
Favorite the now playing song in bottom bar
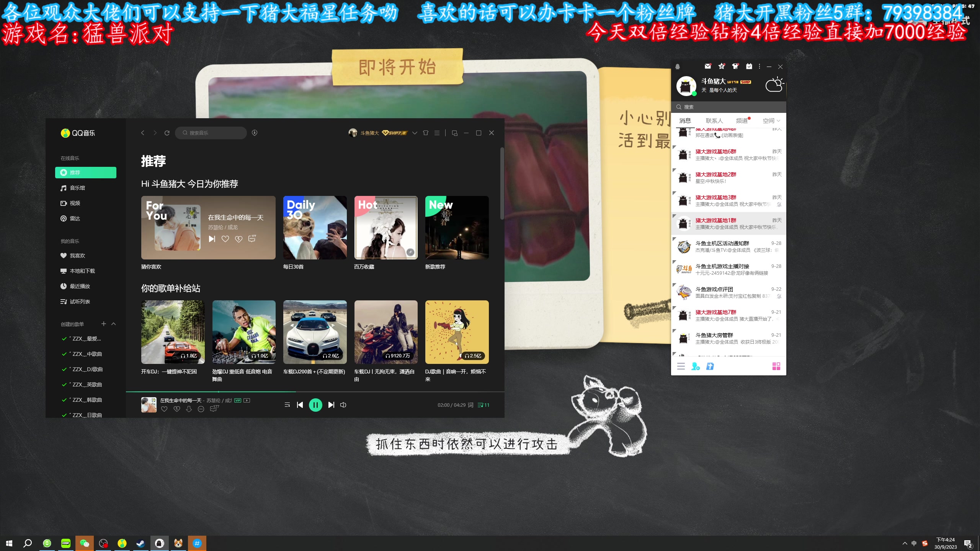[164, 409]
